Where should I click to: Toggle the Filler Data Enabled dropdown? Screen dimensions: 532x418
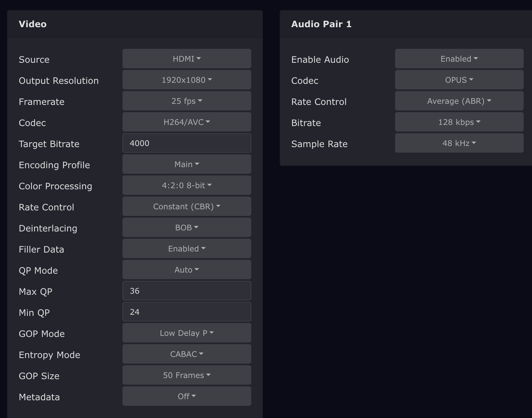[x=187, y=249]
